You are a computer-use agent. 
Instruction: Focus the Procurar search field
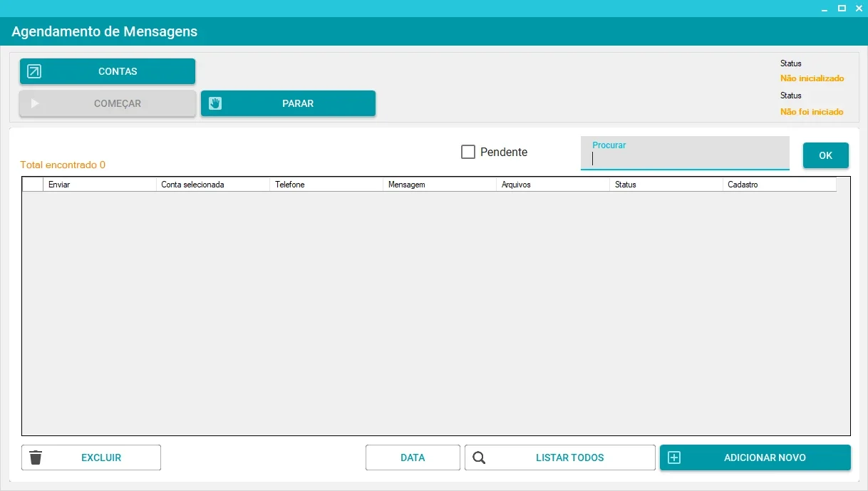[685, 153]
